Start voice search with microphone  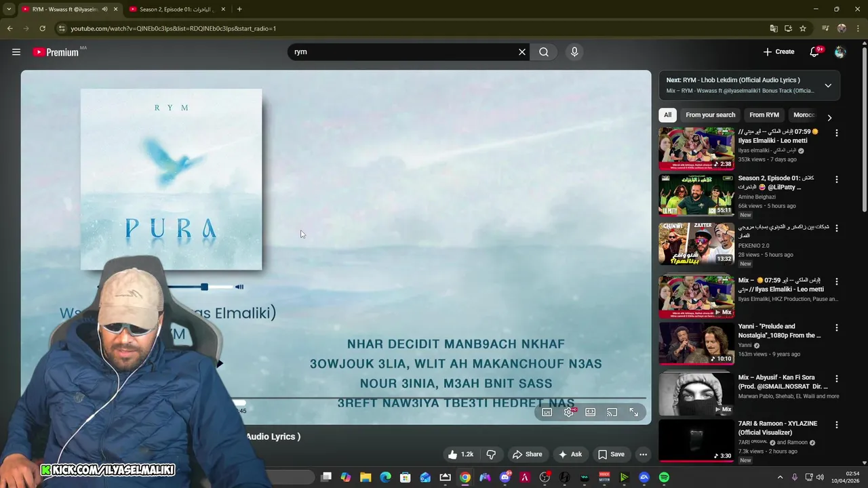click(x=574, y=52)
